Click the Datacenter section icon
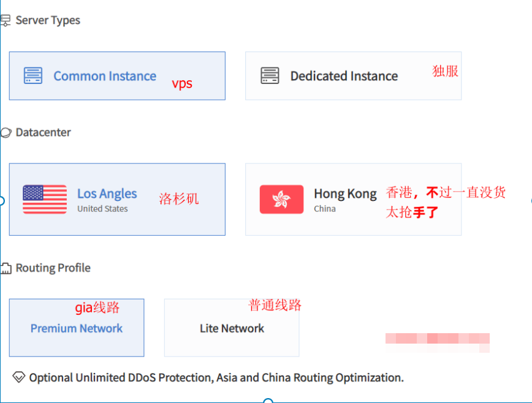 6,132
